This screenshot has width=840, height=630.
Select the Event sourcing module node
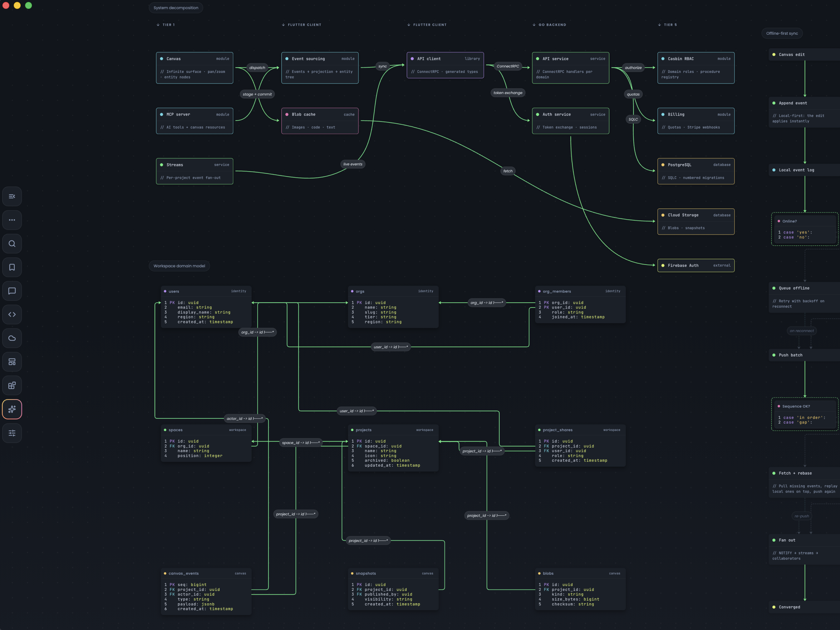pos(320,68)
